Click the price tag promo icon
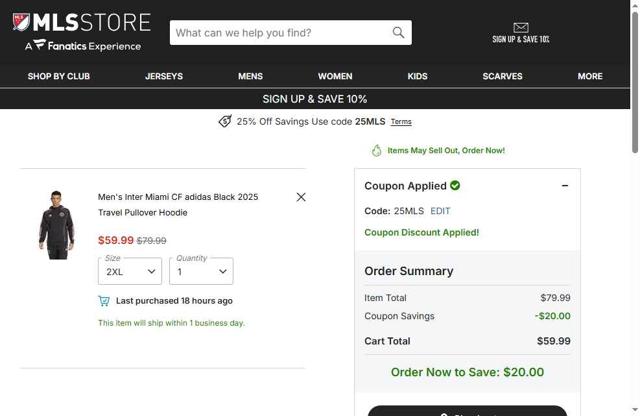This screenshot has height=416, width=640. tap(225, 121)
